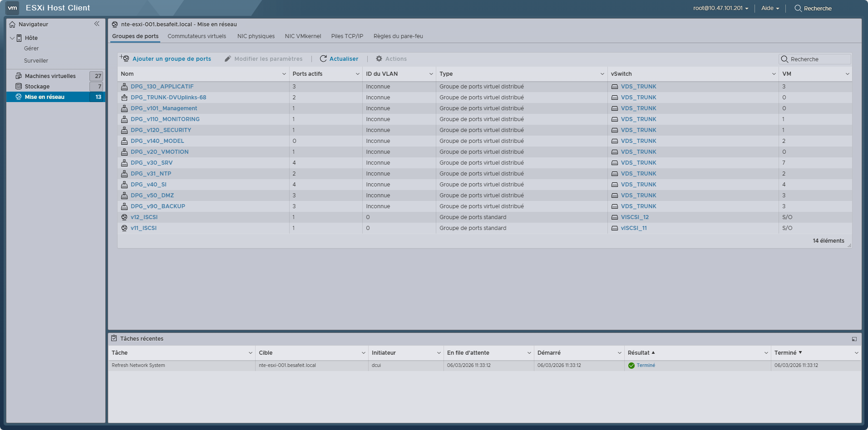
Task: Select the Machines virtuelles sidebar icon
Action: [19, 76]
